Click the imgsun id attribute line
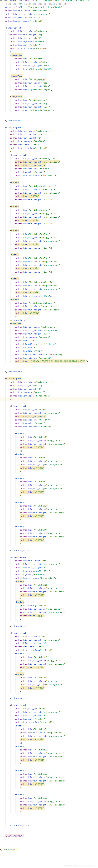This screenshot has width=98, height=868. coord(30,59)
